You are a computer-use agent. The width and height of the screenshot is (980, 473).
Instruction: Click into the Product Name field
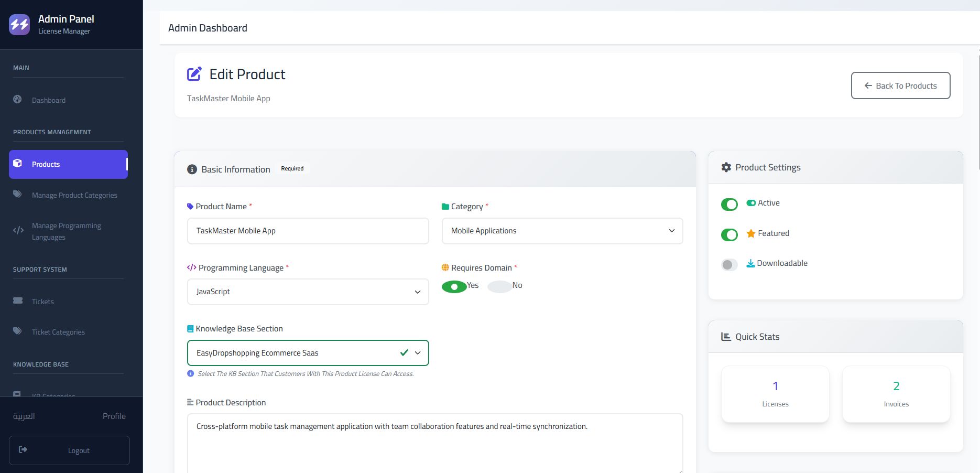308,231
